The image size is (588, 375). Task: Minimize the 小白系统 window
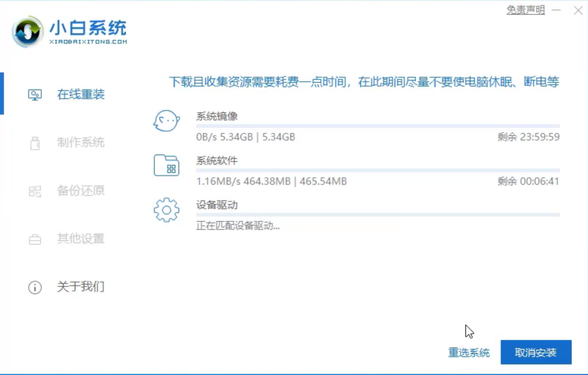pos(556,10)
